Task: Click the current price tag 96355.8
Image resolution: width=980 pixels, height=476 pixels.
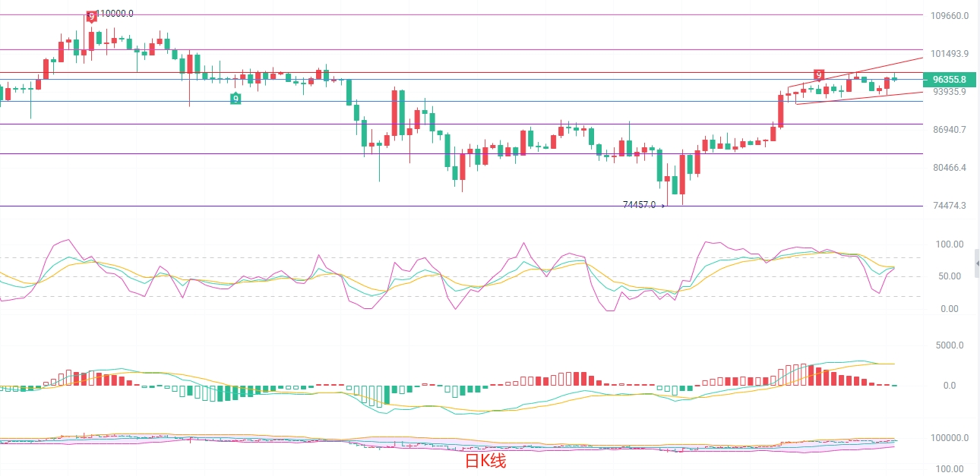Action: tap(949, 80)
